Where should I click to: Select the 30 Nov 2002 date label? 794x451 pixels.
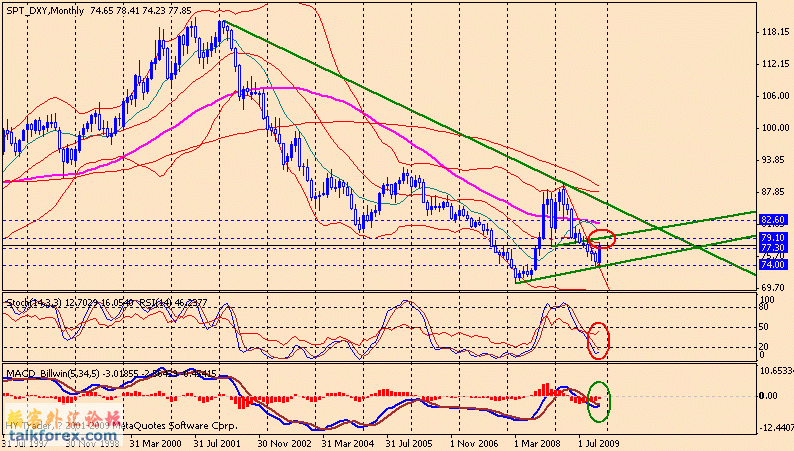coord(284,443)
